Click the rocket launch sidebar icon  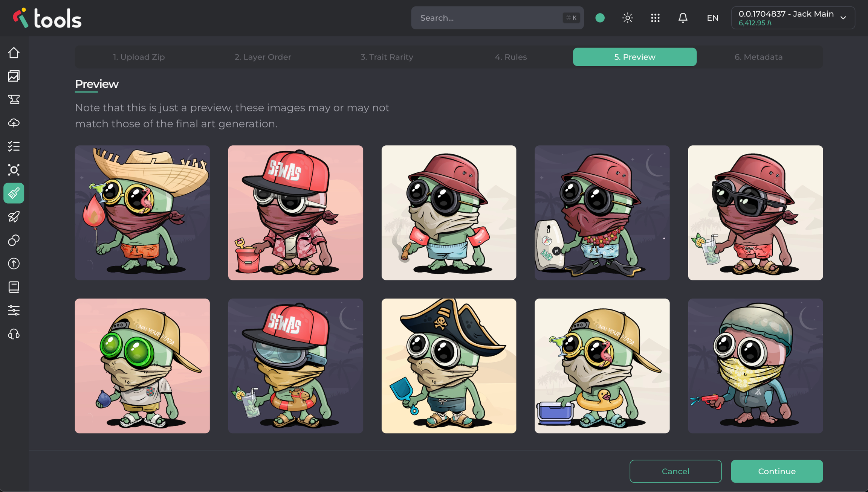point(14,217)
